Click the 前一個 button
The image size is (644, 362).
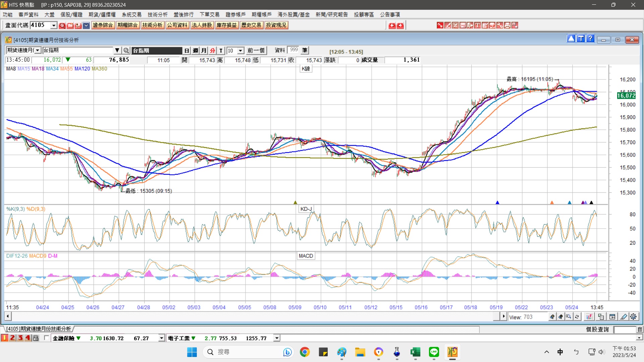(x=256, y=50)
